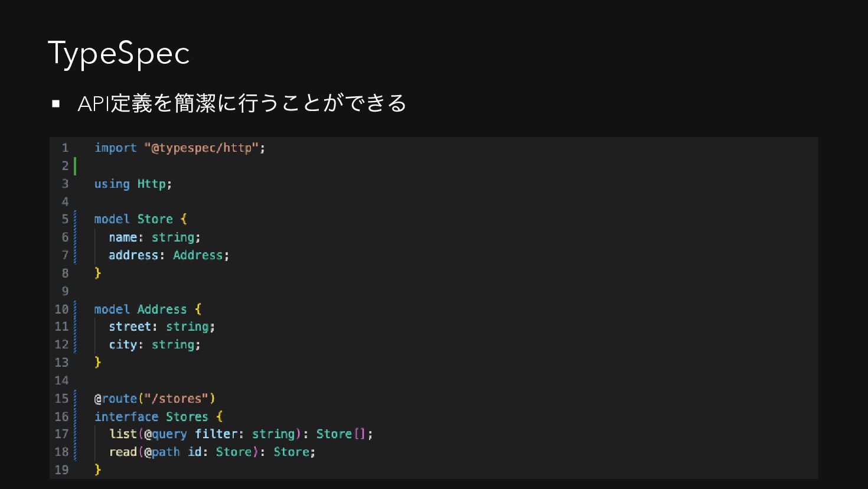The height and width of the screenshot is (489, 868).
Task: Click the "city" property on line 12
Action: pyautogui.click(x=123, y=345)
